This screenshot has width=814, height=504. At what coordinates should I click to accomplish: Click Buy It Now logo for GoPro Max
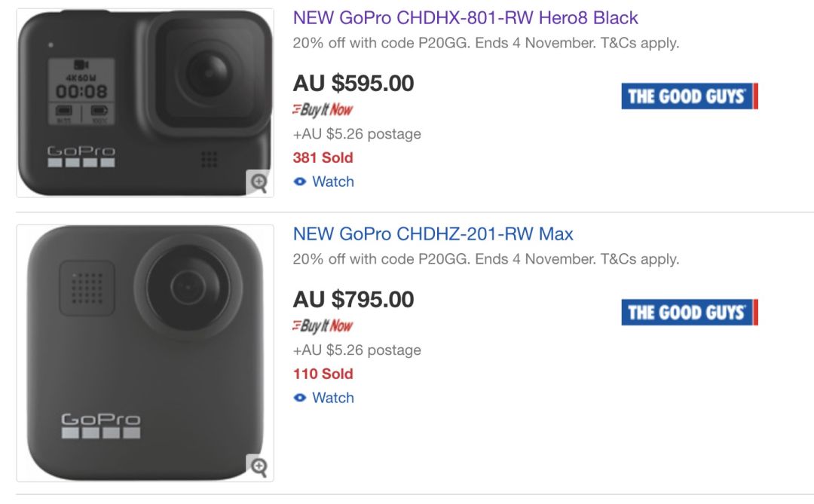pos(323,326)
